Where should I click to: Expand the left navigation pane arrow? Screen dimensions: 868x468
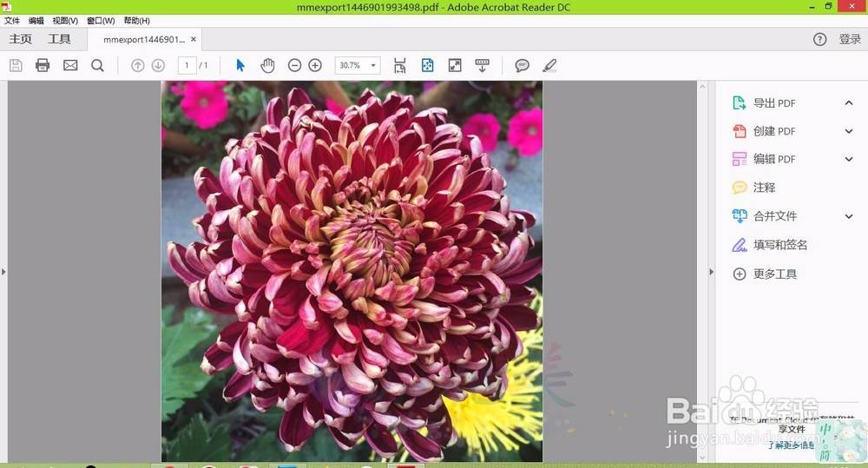3,272
